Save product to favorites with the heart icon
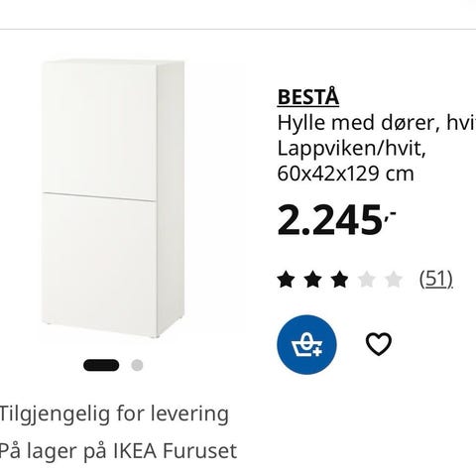The width and height of the screenshot is (476, 476). pyautogui.click(x=379, y=344)
